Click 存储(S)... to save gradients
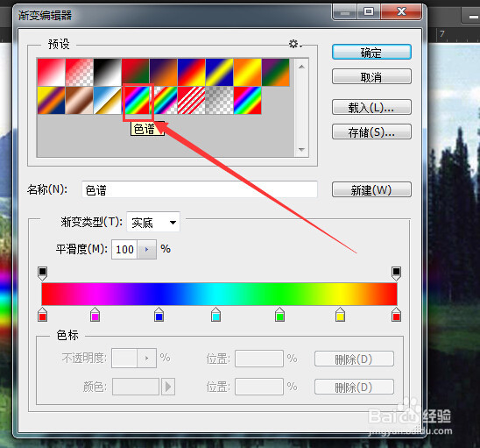The width and height of the screenshot is (480, 448). [371, 132]
